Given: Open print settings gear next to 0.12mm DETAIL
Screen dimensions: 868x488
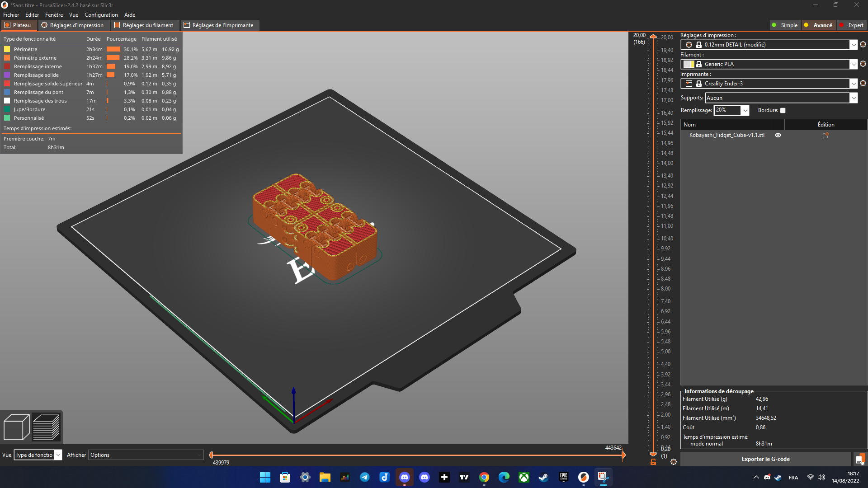Looking at the screenshot, I should [863, 44].
